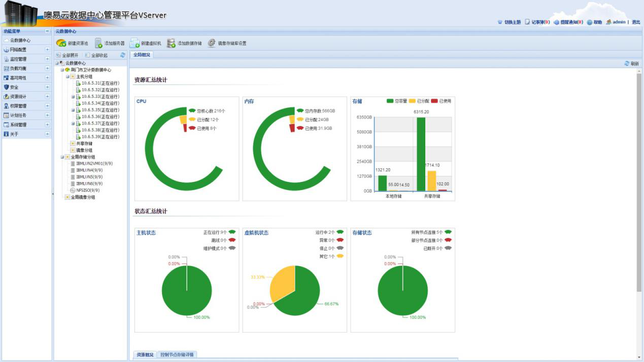Open 镜像存储库设置 gear icon
Screen dimensions: 644x362
[x=212, y=44]
